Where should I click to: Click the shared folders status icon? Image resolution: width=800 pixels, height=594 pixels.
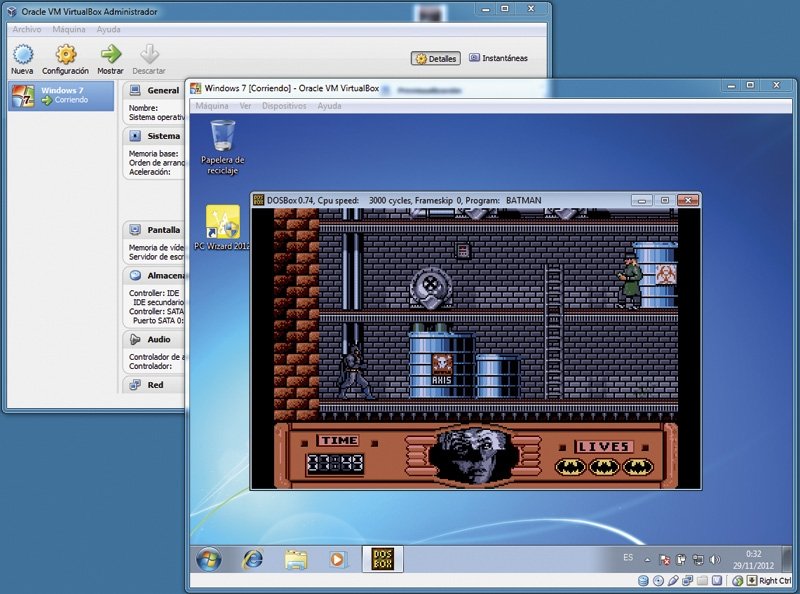click(x=703, y=581)
